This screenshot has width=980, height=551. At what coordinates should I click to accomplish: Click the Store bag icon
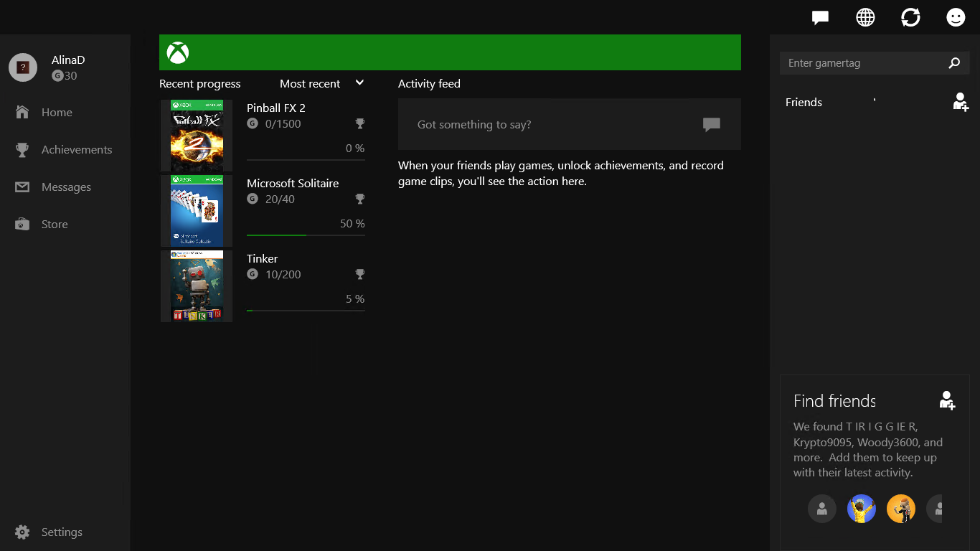(22, 224)
